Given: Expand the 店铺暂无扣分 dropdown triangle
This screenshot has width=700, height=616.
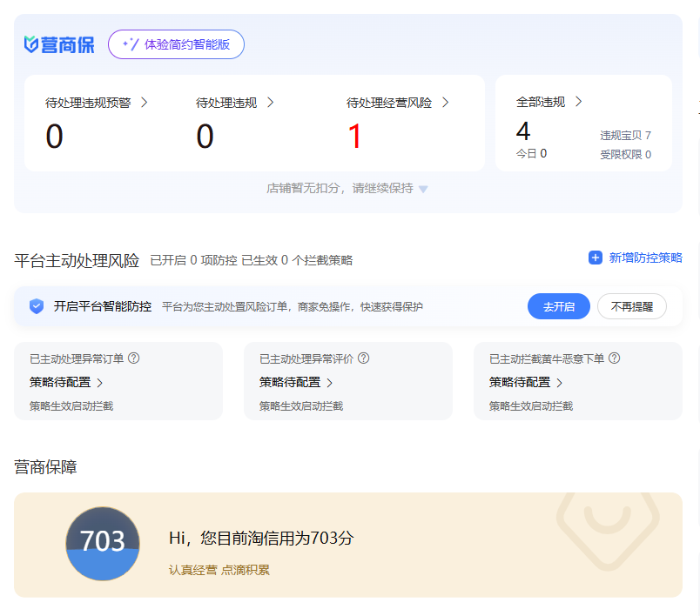Looking at the screenshot, I should click(423, 190).
